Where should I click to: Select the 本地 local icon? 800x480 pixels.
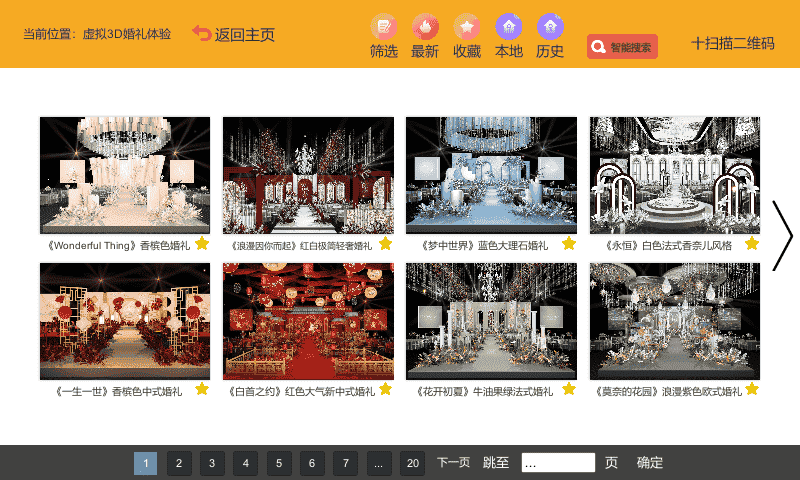[509, 27]
